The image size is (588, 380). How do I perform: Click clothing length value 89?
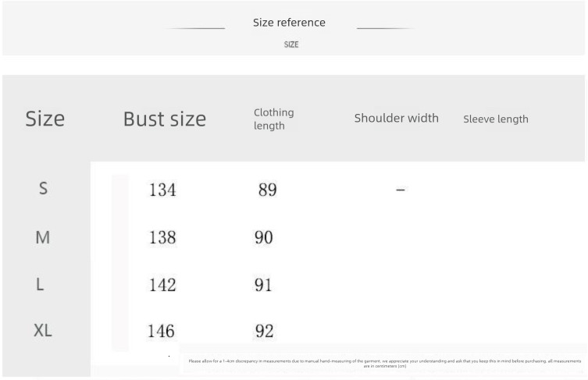[x=267, y=190]
